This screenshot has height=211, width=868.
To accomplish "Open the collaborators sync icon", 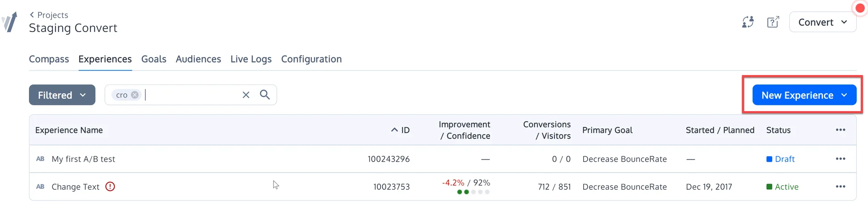I will click(x=748, y=22).
